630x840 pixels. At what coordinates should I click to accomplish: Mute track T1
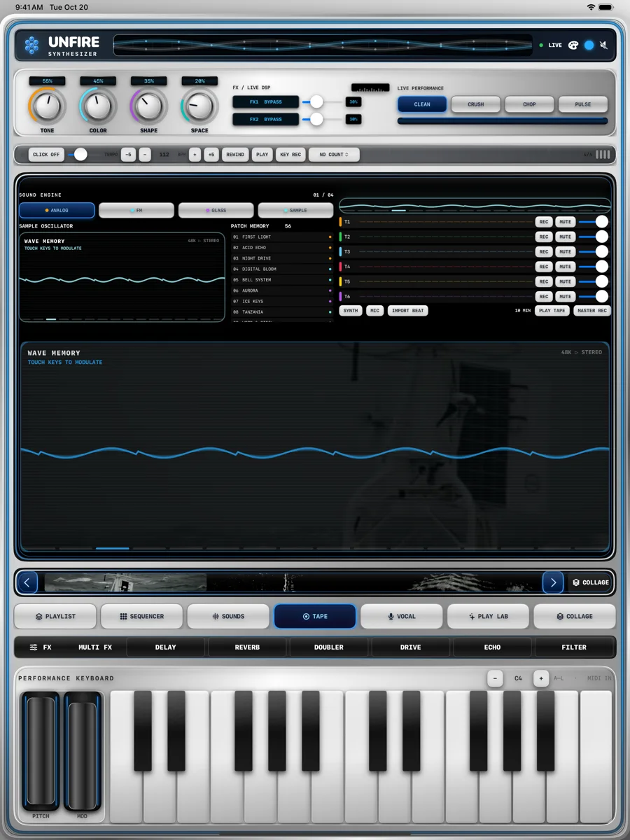566,222
